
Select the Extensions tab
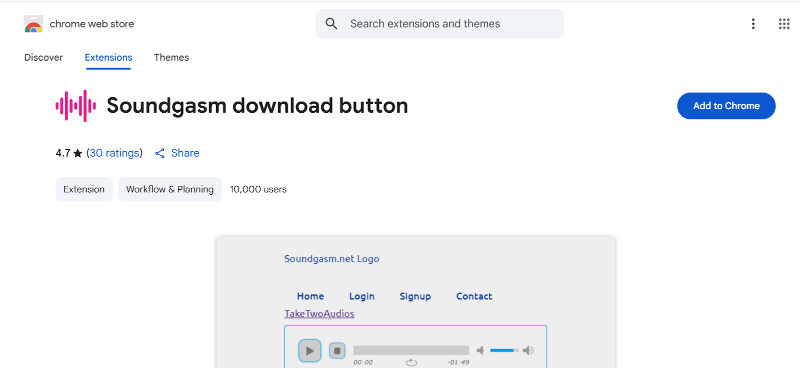tap(108, 58)
